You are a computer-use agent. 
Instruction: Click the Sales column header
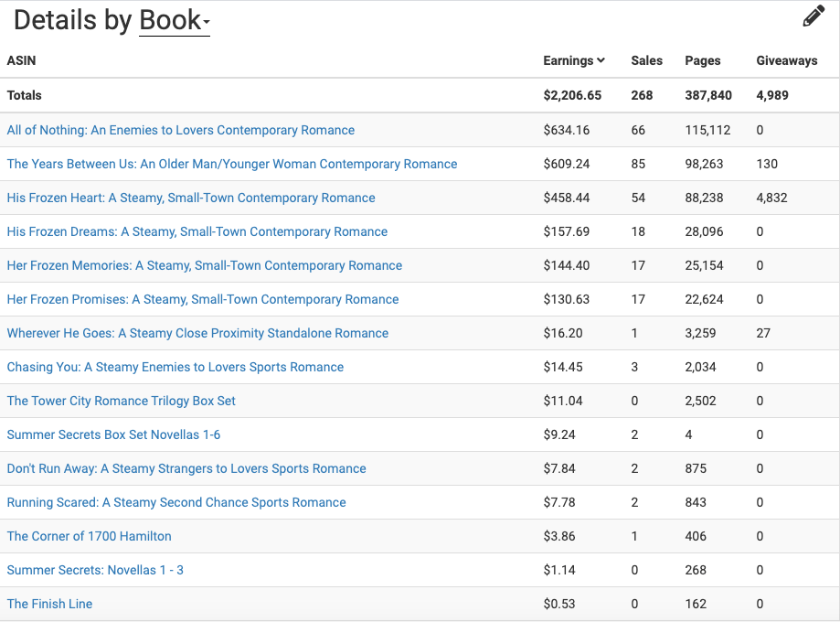(x=646, y=60)
